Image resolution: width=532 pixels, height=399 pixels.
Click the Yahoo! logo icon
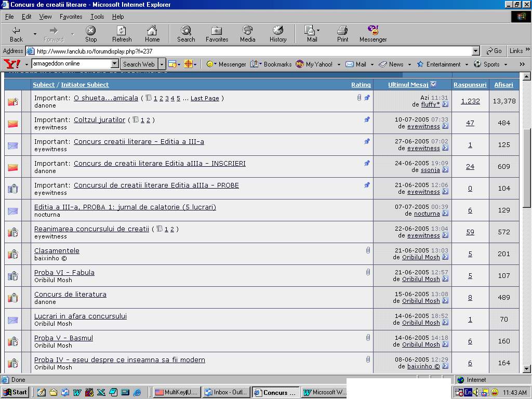click(x=11, y=64)
